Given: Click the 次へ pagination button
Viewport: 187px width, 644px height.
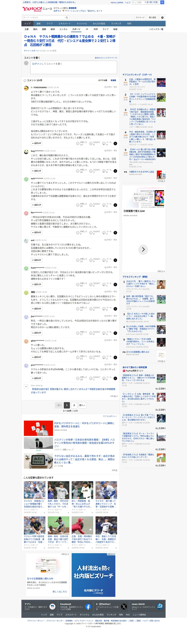Looking at the screenshot, I should coord(82,405).
